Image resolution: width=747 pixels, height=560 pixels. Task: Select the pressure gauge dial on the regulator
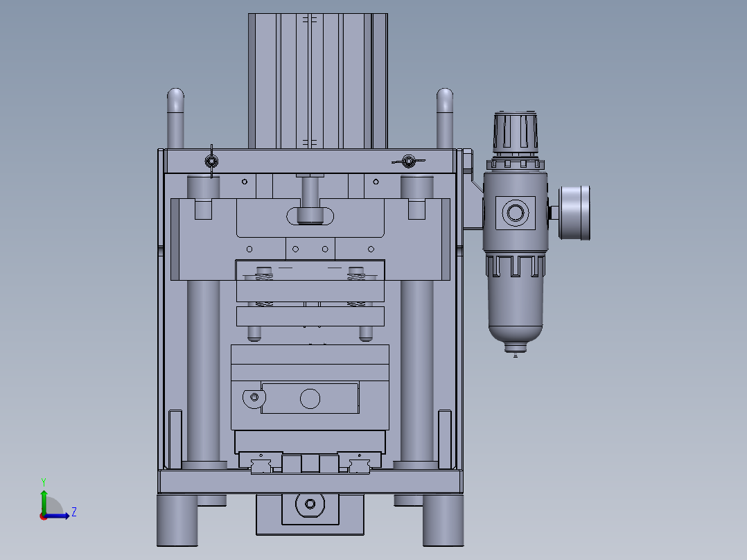[574, 213]
